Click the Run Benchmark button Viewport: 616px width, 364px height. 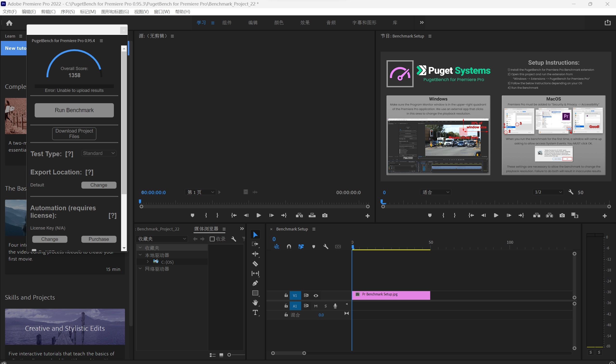74,110
